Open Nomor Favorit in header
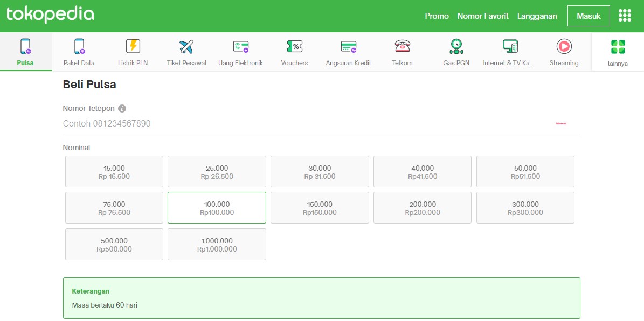Viewport: 644px width, 321px height. coord(483,16)
